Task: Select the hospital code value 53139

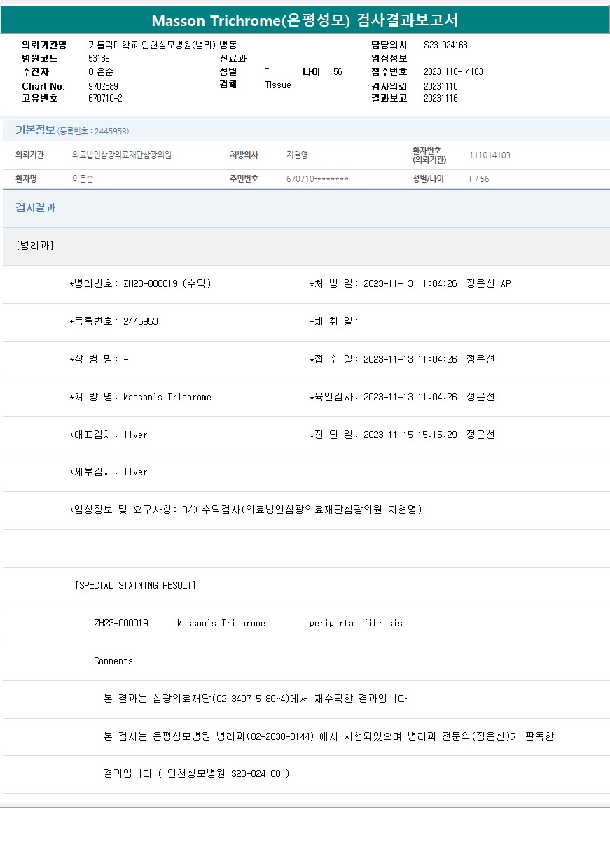Action: coord(99,58)
